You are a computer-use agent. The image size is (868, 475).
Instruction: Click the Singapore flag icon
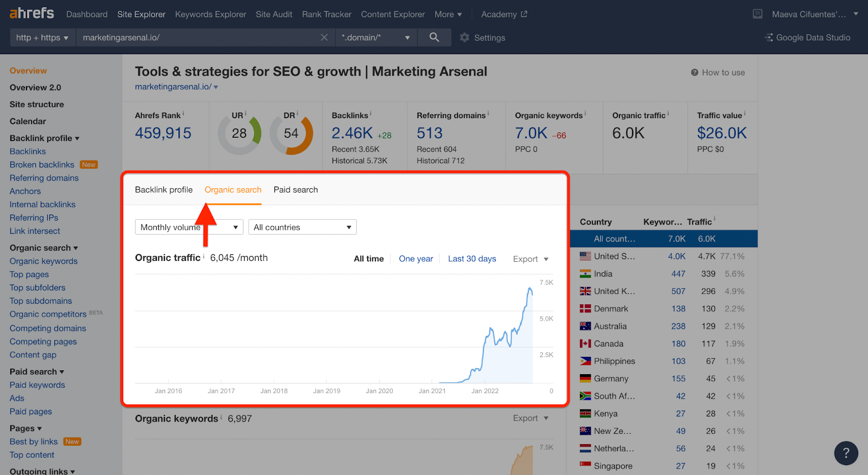pos(585,465)
